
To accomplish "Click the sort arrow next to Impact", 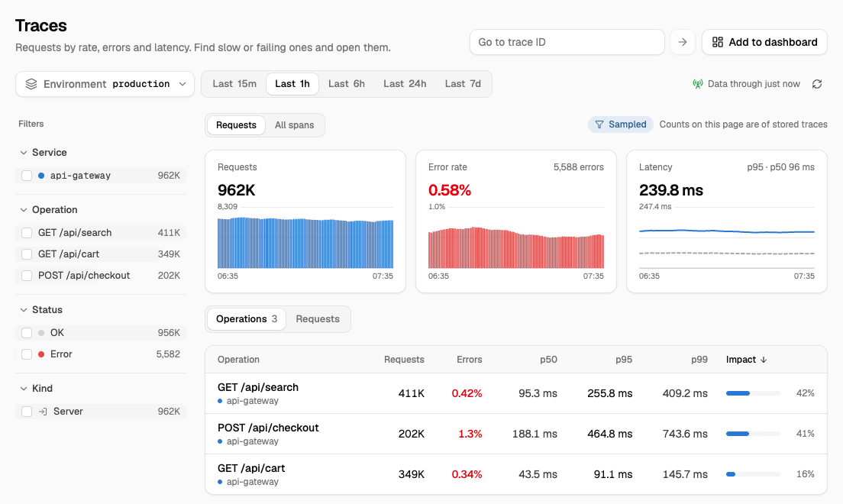I will point(764,360).
